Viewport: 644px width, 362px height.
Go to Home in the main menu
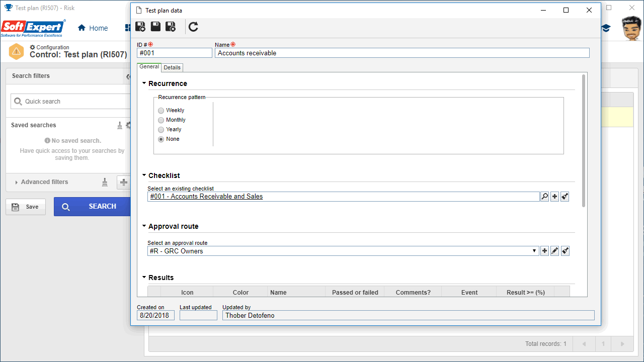pyautogui.click(x=93, y=28)
